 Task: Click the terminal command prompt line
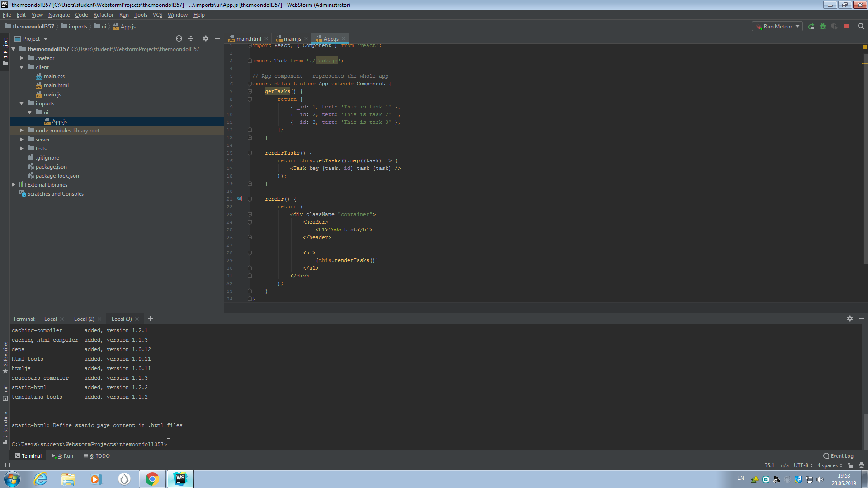click(90, 444)
